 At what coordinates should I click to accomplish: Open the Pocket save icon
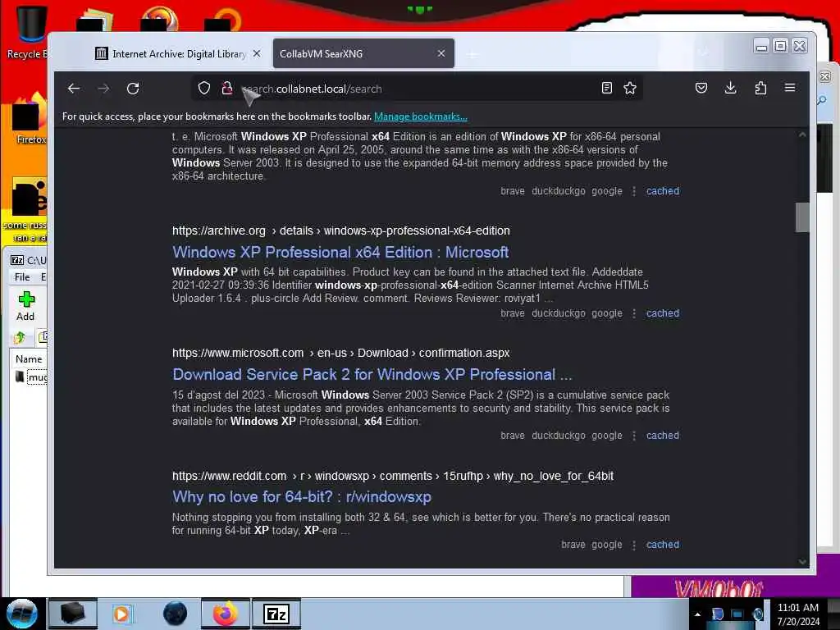click(x=701, y=88)
